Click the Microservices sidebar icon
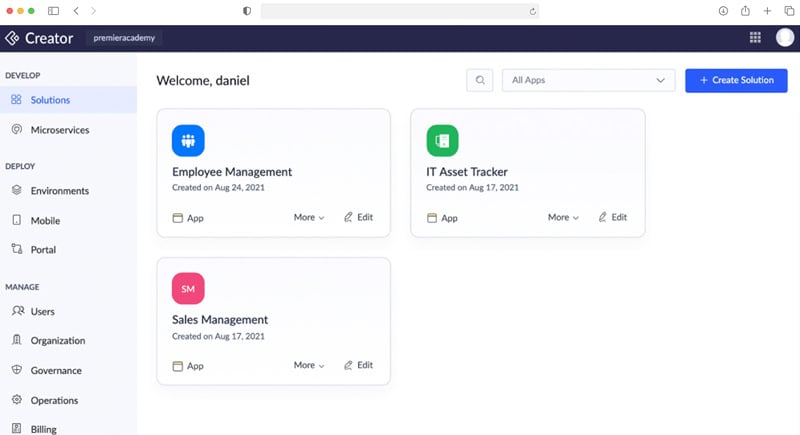The image size is (800, 435). coord(17,129)
